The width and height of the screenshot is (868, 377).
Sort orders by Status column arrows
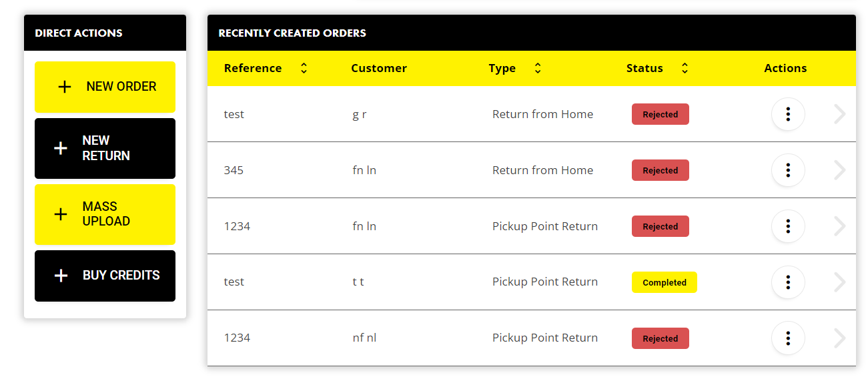[685, 68]
